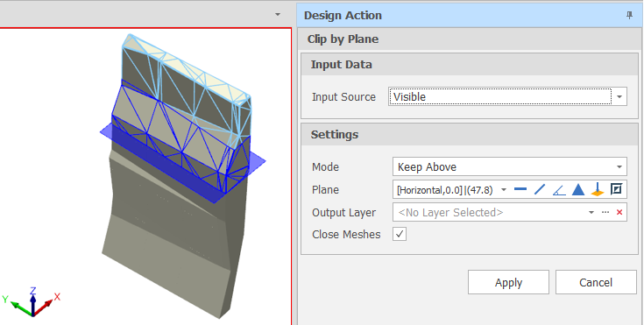This screenshot has height=325, width=644.
Task: Pin the Design Action panel
Action: point(629,15)
